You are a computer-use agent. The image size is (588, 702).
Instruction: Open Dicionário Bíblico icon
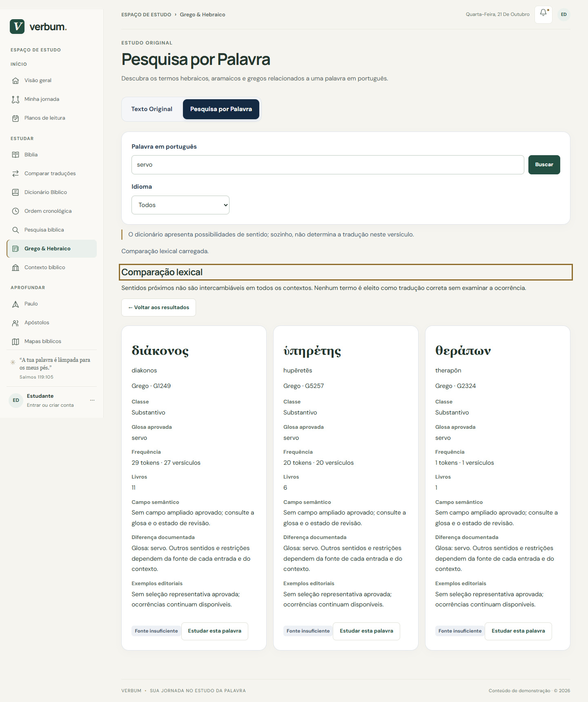pyautogui.click(x=16, y=192)
